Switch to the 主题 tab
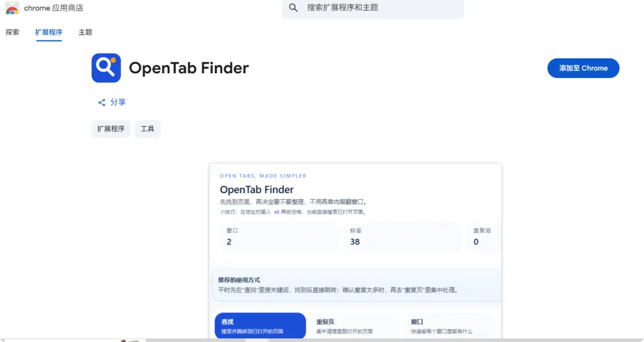The height and width of the screenshot is (342, 644). [85, 32]
